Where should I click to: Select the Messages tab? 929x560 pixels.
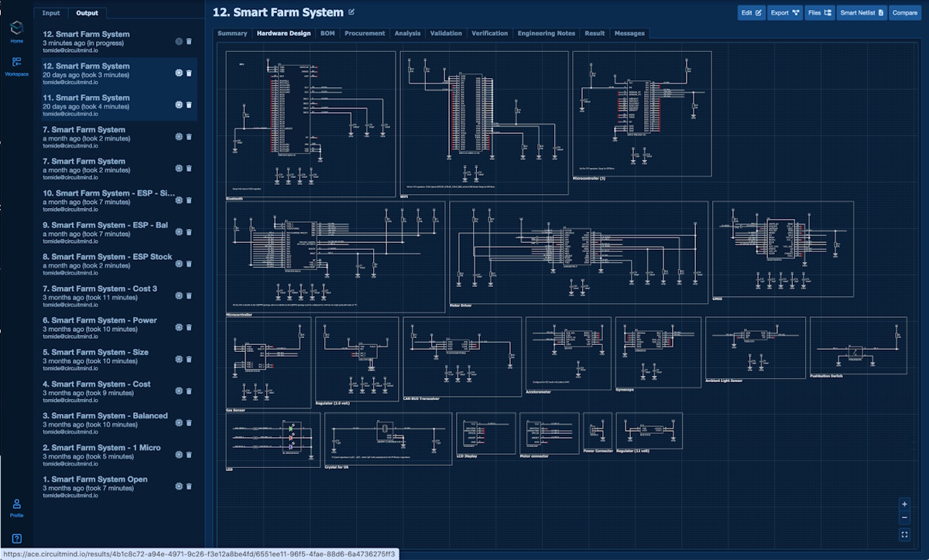629,33
